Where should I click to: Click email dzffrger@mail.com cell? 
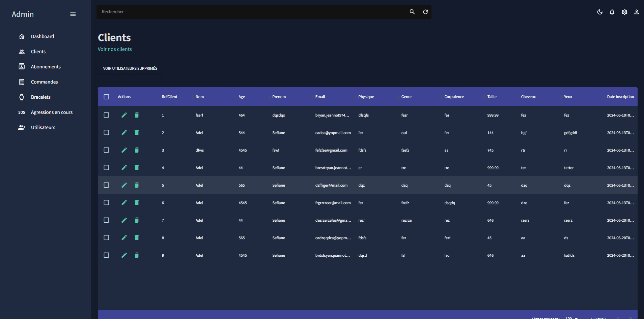[331, 185]
